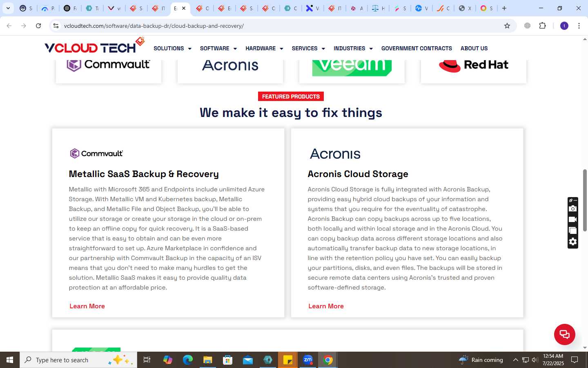Open Metallic SaaS Backup & Recovery heading
The width and height of the screenshot is (588, 368).
144,174
